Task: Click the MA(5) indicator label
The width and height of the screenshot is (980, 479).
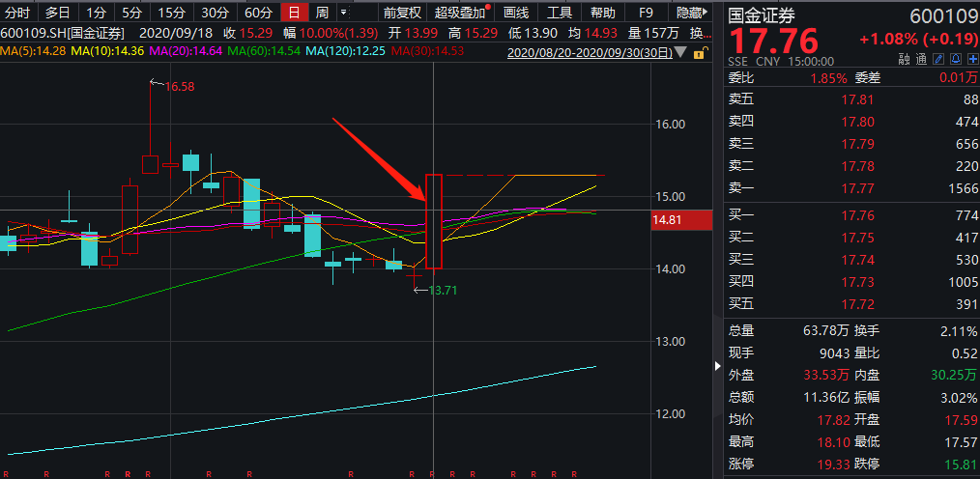Action: 32,50
